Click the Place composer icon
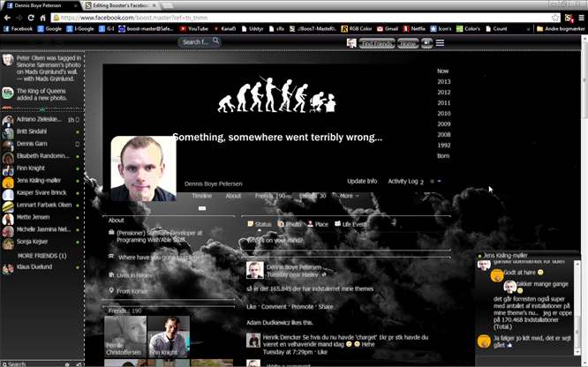This screenshot has height=367, width=588. tap(310, 224)
